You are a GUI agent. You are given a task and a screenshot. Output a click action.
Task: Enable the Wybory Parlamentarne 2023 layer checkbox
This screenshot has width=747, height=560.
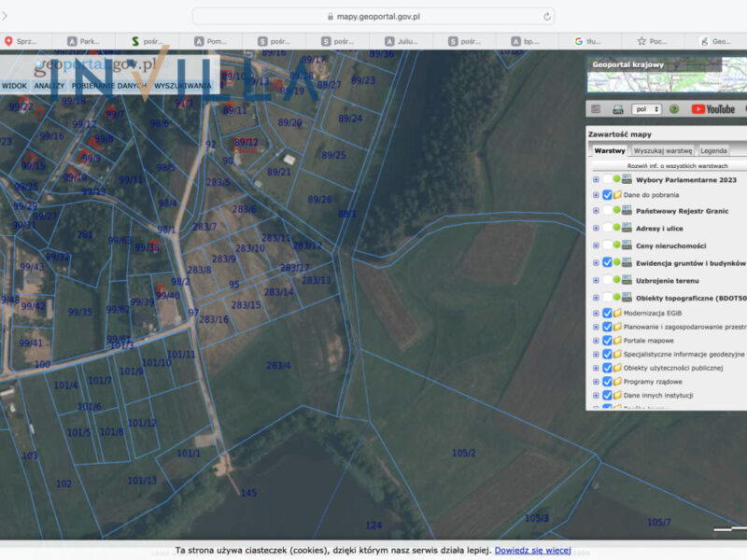click(607, 178)
